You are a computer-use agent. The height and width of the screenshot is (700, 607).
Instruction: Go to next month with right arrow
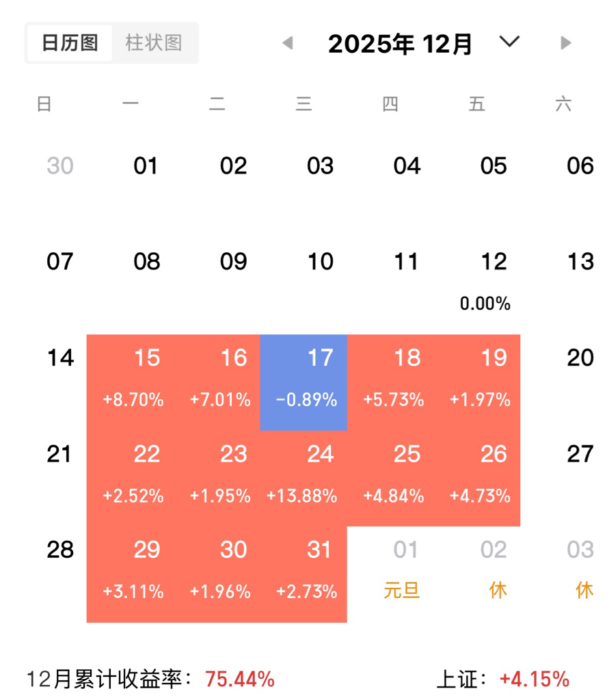[565, 43]
